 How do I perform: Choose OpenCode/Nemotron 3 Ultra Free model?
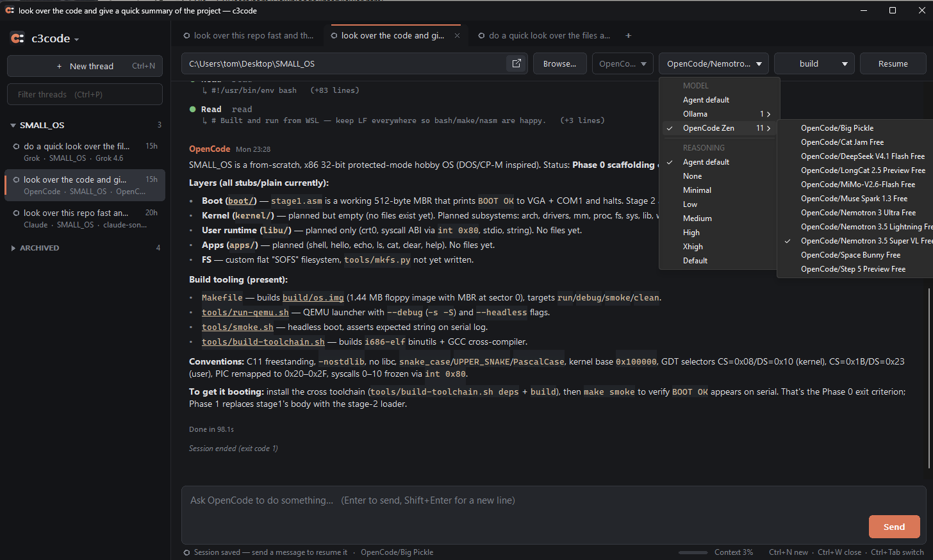click(855, 213)
